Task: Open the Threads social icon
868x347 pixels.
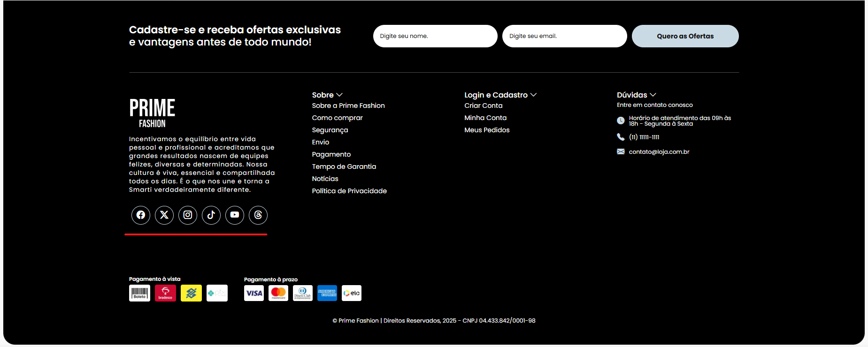Action: (x=258, y=215)
